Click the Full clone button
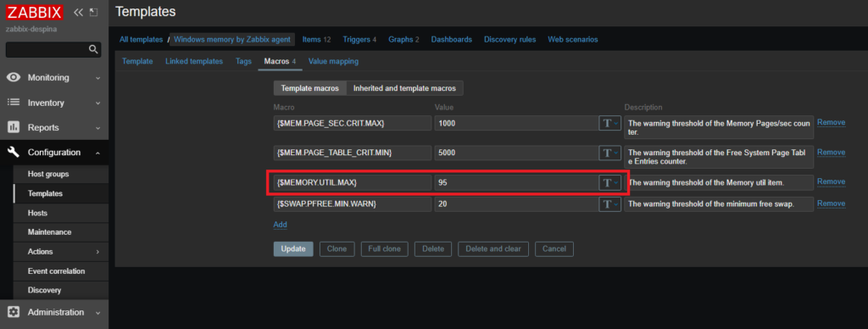 pos(384,248)
